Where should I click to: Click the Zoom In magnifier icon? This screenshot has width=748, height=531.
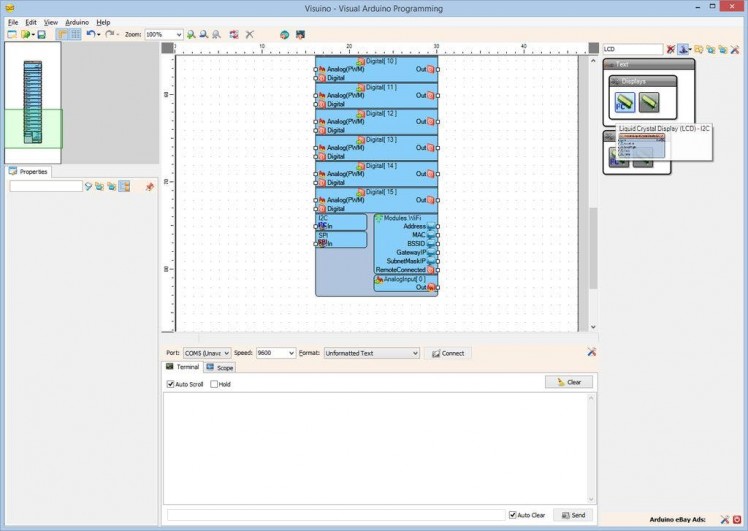tap(191, 34)
